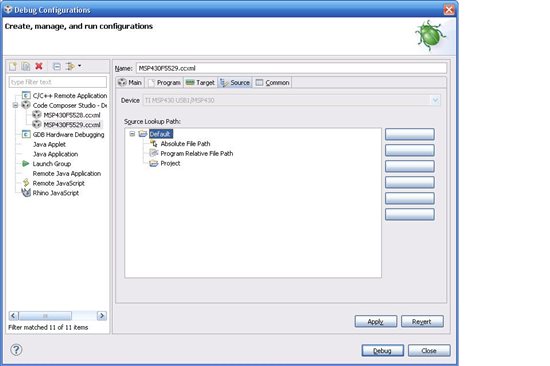Click the Code Composer Studio node icon

pos(26,105)
